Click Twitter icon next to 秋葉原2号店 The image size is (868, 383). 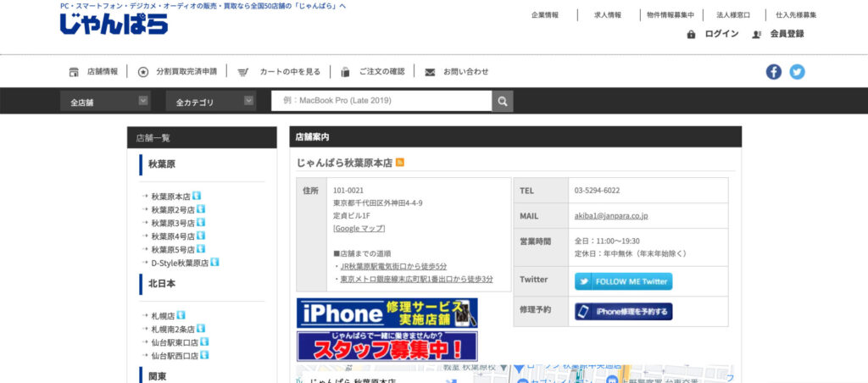point(201,209)
